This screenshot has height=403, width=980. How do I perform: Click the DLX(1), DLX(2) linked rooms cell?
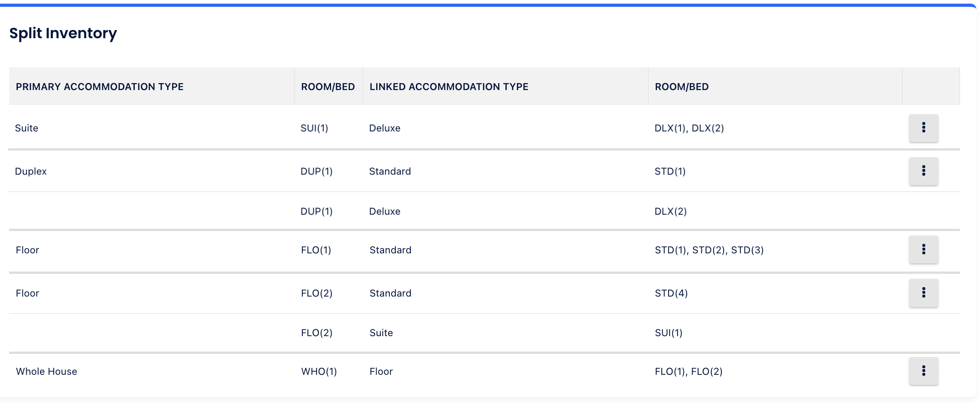pyautogui.click(x=689, y=128)
